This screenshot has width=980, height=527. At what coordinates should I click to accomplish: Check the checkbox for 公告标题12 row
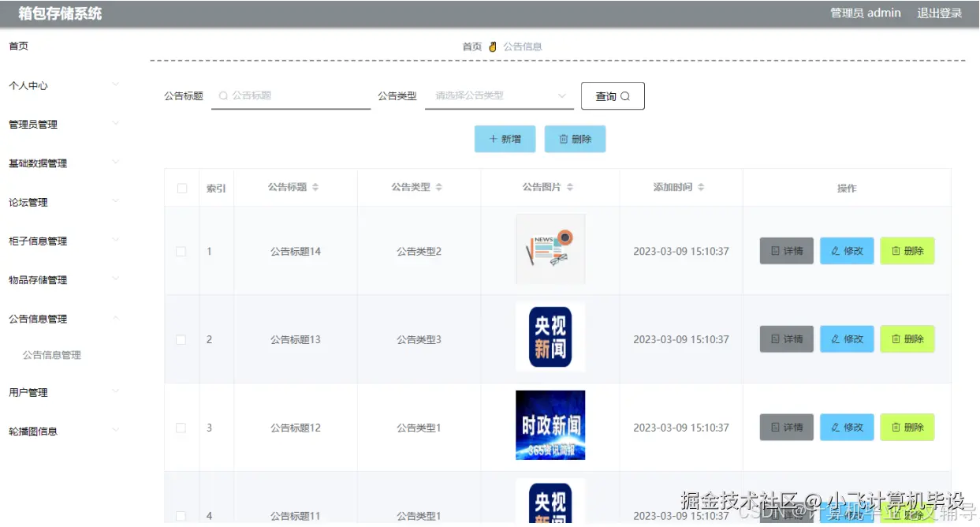point(181,427)
